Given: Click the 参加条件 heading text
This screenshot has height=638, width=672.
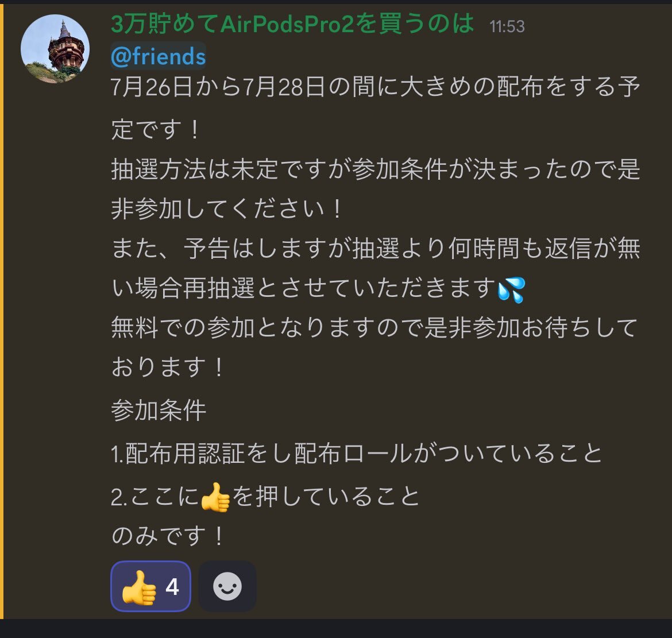Looking at the screenshot, I should point(159,410).
